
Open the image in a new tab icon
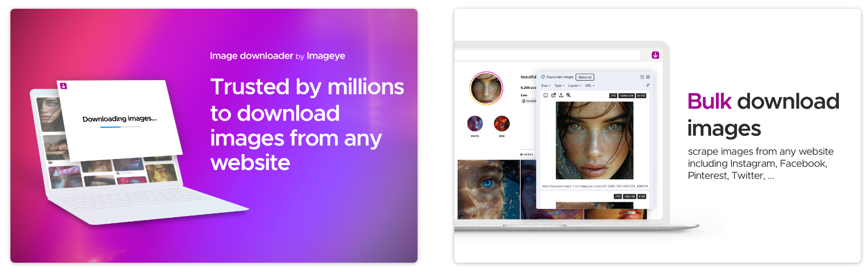point(554,95)
